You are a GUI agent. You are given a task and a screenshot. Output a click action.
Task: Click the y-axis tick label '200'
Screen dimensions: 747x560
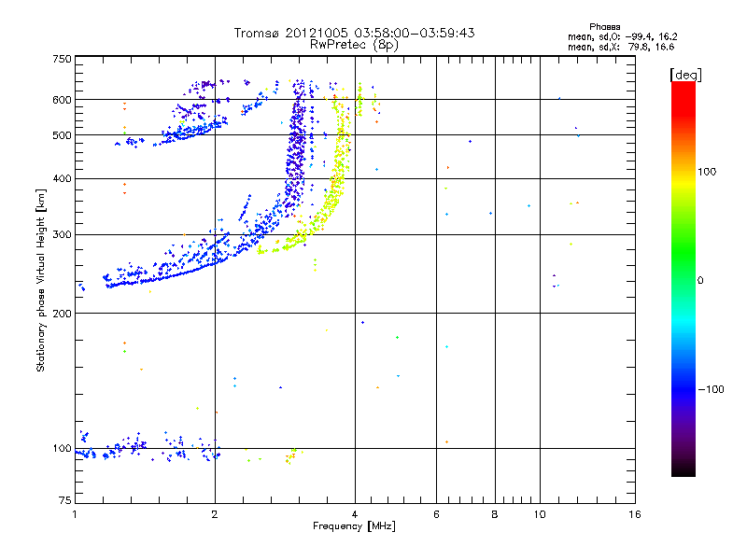pos(63,314)
